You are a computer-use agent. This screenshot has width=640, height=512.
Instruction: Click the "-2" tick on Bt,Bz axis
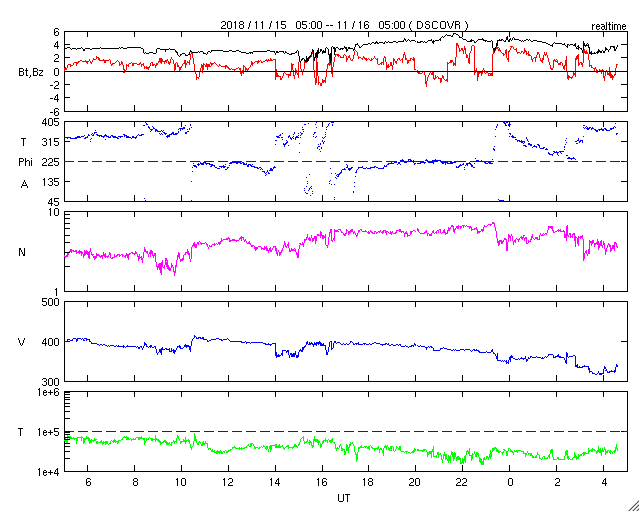(x=54, y=85)
